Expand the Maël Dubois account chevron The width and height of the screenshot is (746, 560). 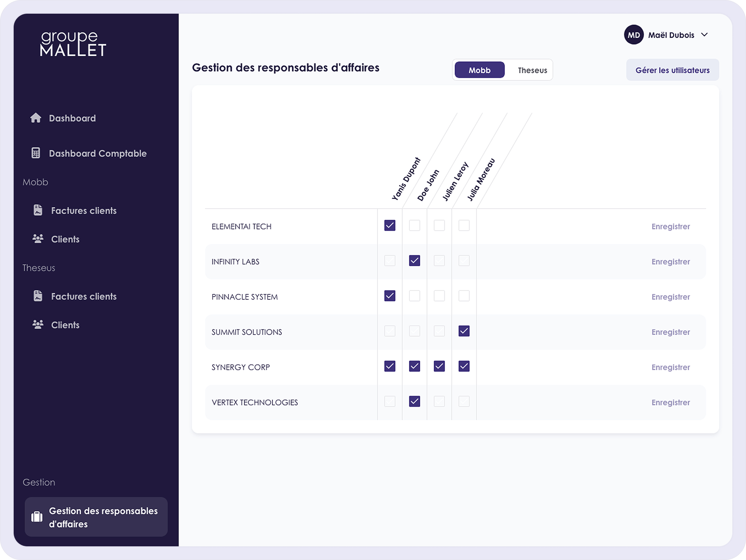click(705, 35)
